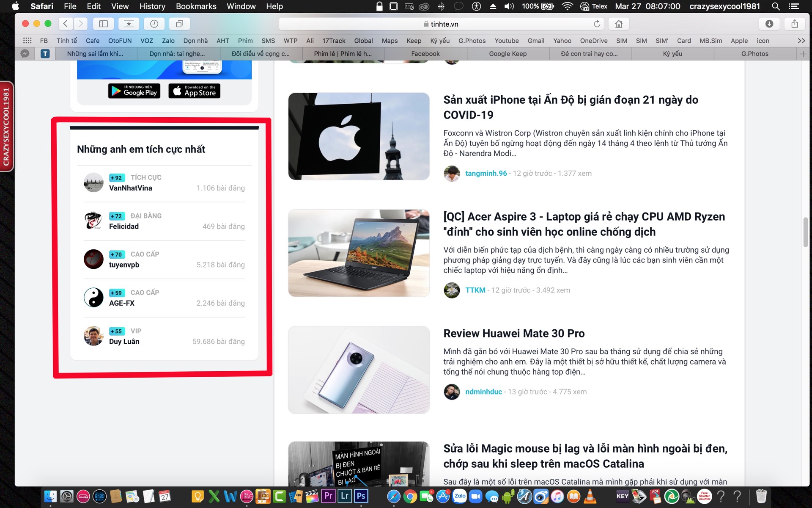This screenshot has width=812, height=508.
Task: Open the Bookmarks menu
Action: pos(196,6)
